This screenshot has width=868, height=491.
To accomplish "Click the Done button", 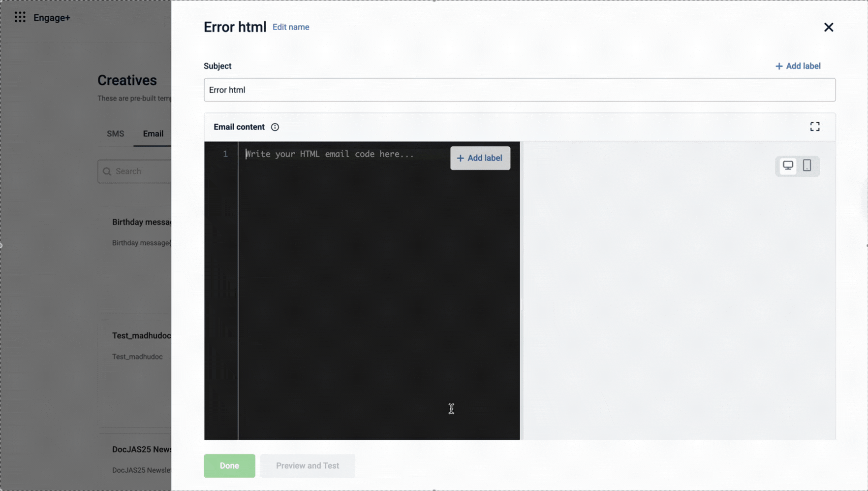I will pyautogui.click(x=229, y=465).
